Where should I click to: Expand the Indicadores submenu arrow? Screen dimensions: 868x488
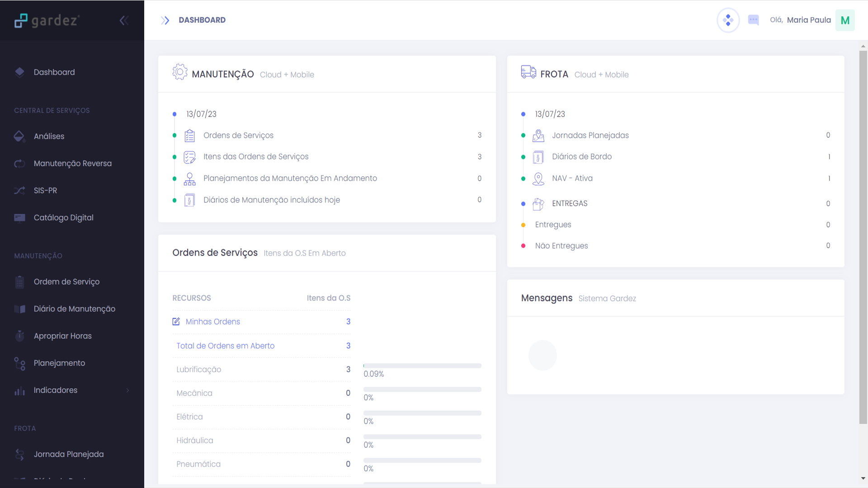(x=127, y=390)
